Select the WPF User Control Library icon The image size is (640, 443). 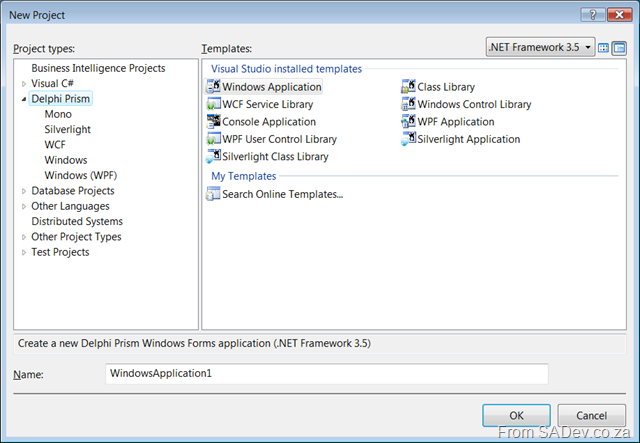pyautogui.click(x=213, y=139)
